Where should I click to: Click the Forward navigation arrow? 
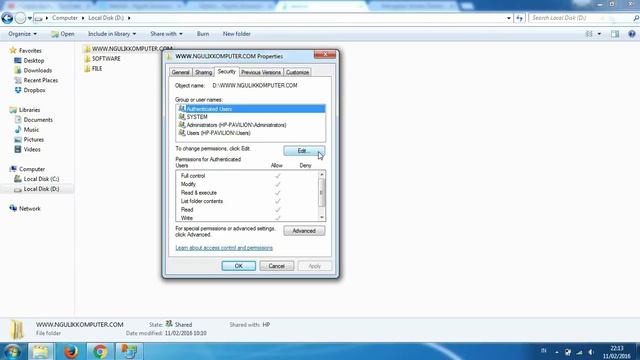pos(20,18)
